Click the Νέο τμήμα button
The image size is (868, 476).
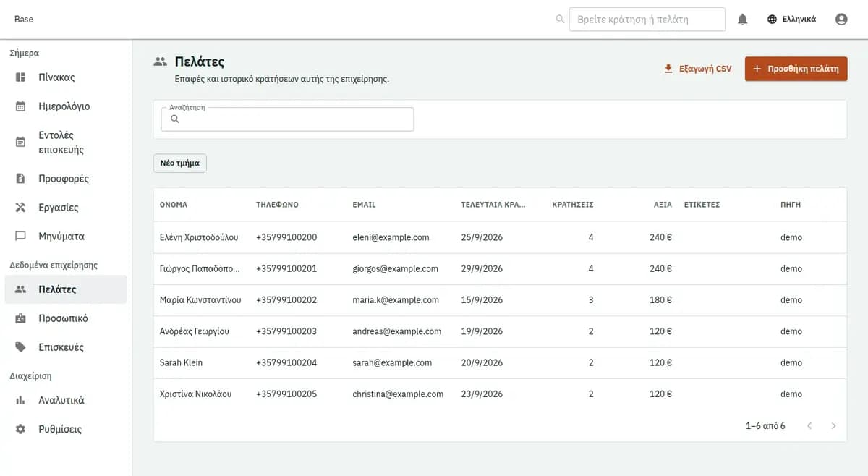tap(180, 163)
